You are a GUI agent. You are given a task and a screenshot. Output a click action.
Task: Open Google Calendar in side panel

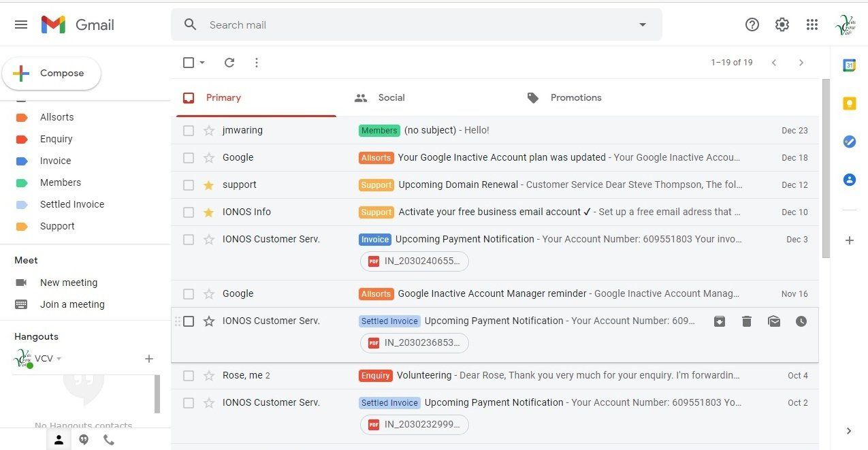click(x=849, y=65)
